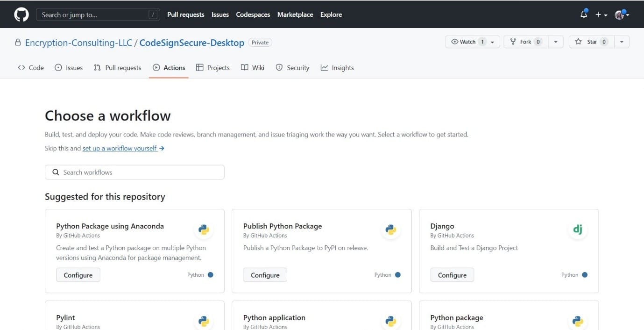This screenshot has height=330, width=644.
Task: Select the 'Choose a workflow' heading
Action: click(x=108, y=115)
